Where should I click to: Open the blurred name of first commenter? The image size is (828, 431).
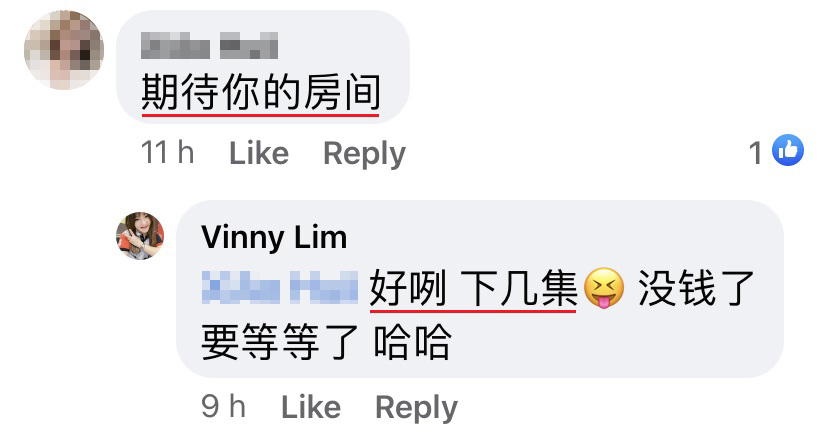(210, 45)
